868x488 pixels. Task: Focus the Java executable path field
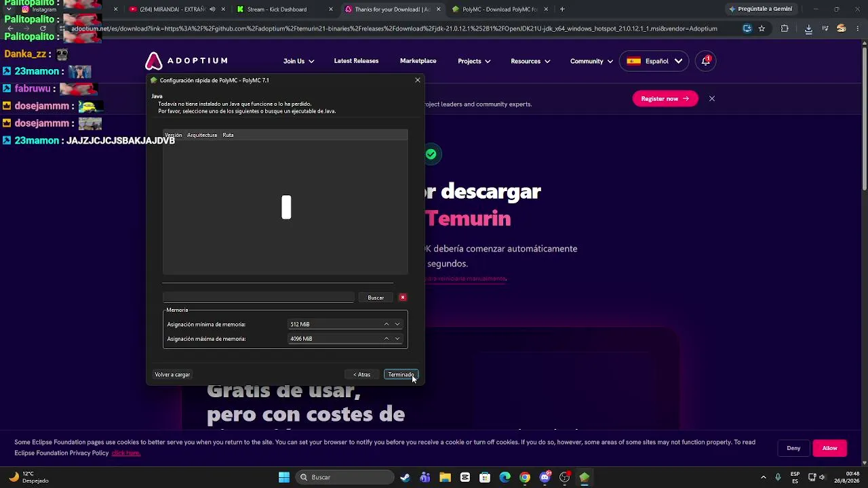(258, 298)
